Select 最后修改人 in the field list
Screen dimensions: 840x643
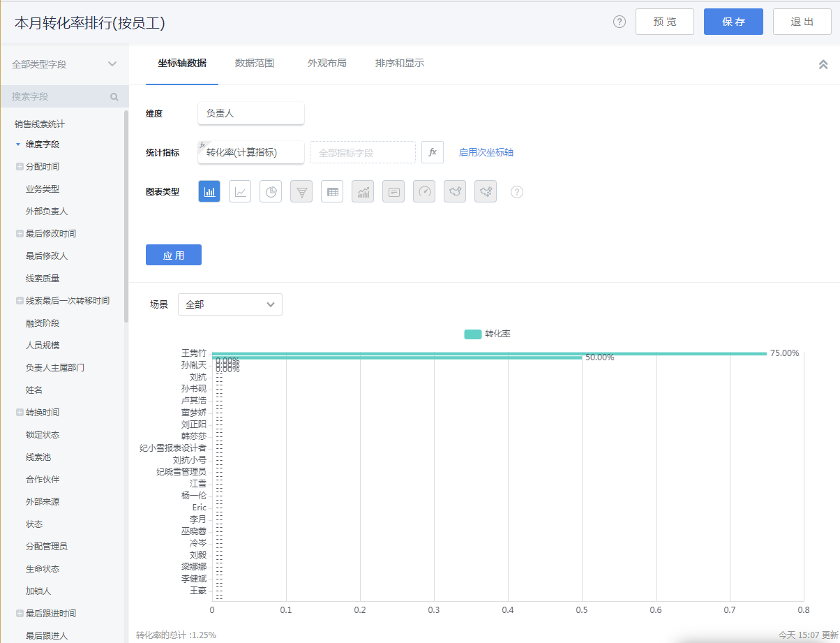click(47, 256)
